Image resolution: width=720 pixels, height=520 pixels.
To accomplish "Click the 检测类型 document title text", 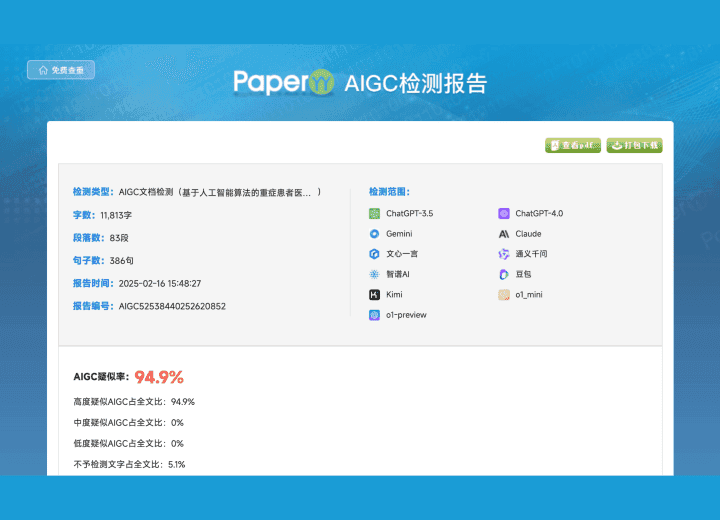I will [x=219, y=192].
